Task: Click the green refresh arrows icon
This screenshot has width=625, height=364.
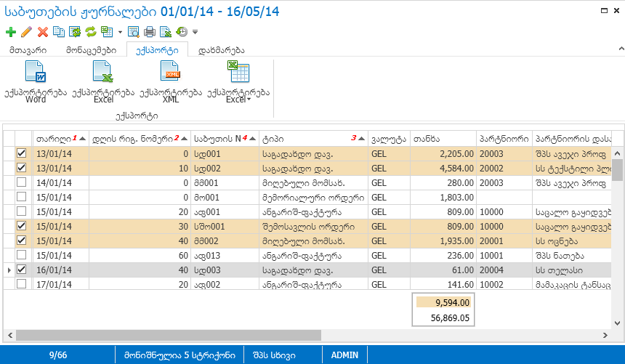Action: [x=91, y=31]
